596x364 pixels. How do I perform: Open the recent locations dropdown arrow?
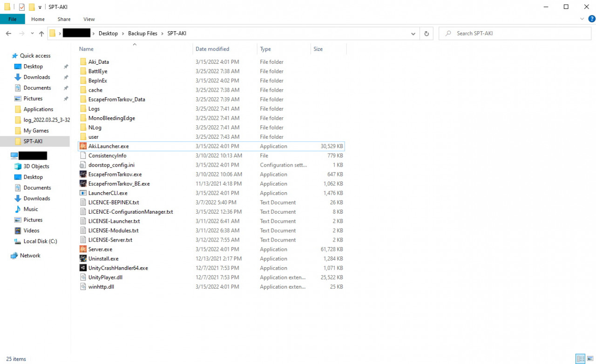coord(32,34)
